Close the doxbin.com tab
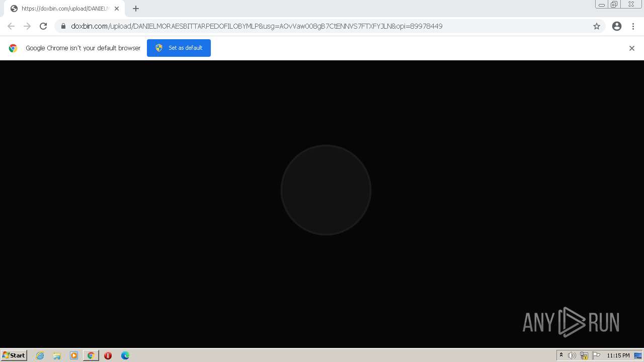The image size is (644, 362). [117, 9]
